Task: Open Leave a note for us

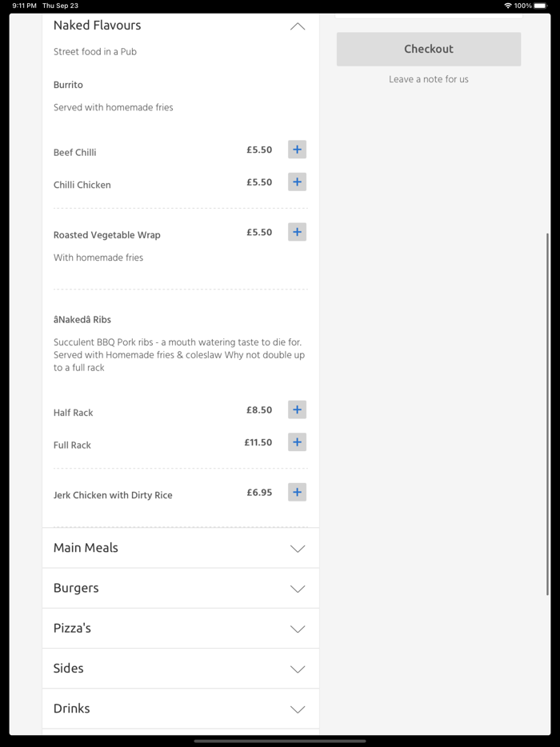Action: pos(428,79)
